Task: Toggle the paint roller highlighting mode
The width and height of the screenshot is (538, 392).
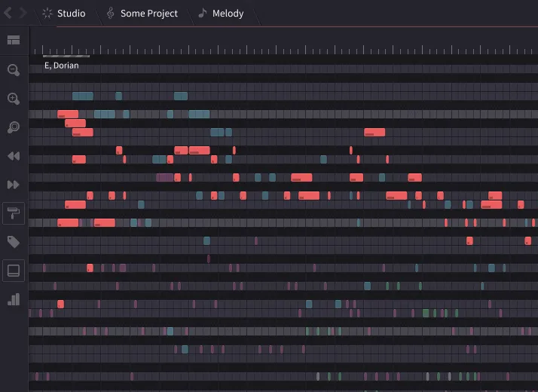Action: pyautogui.click(x=14, y=213)
